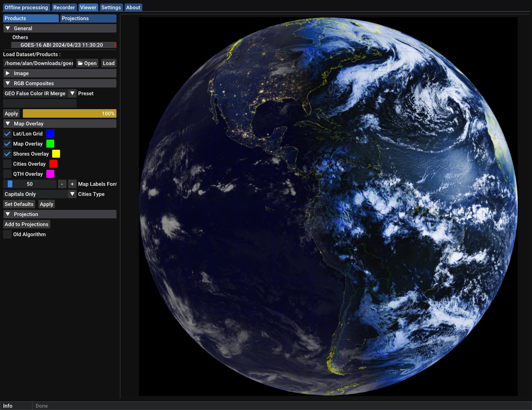Open the Capitals Only cities type dropdown
Image resolution: width=532 pixels, height=410 pixels.
click(x=40, y=194)
